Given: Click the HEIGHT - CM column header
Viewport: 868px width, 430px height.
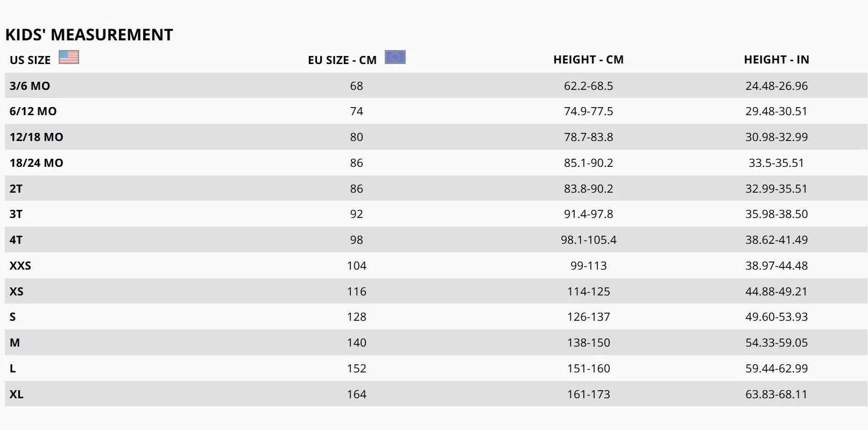Looking at the screenshot, I should click(588, 60).
